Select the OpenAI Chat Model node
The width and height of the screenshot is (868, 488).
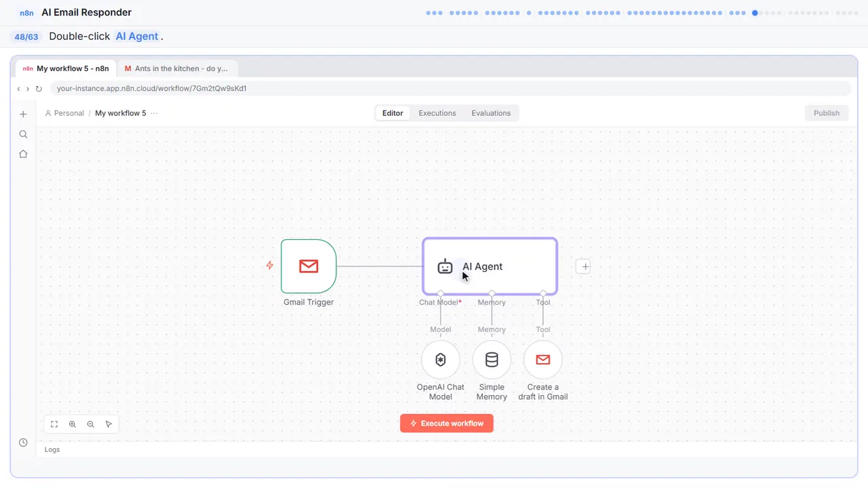coord(441,360)
